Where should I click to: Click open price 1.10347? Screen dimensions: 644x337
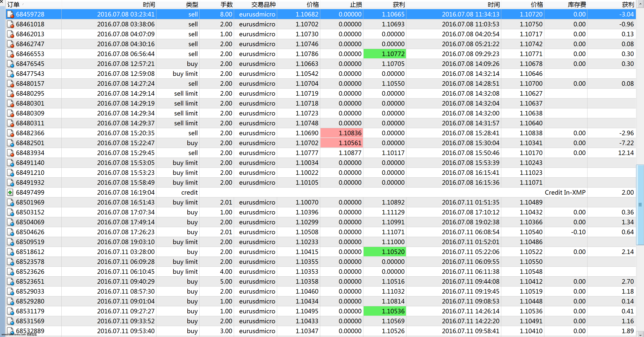(307, 331)
